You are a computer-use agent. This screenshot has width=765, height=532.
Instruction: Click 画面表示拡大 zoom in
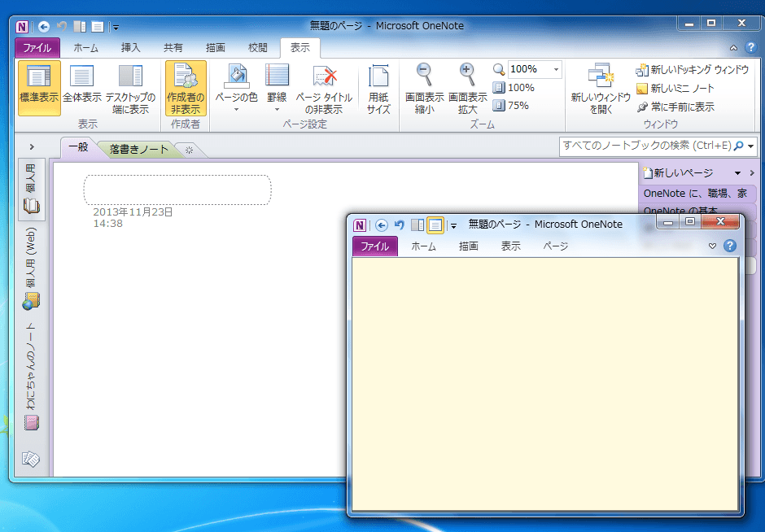tap(467, 89)
